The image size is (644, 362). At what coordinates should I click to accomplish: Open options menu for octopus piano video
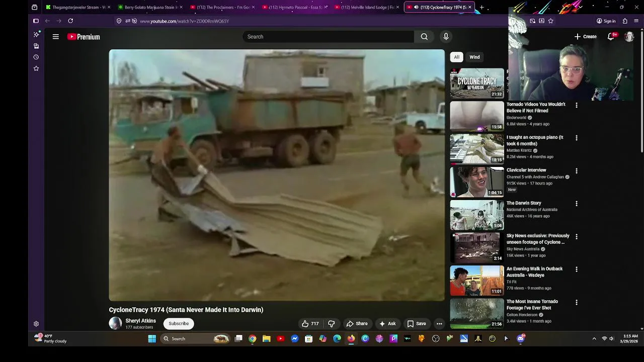click(577, 138)
